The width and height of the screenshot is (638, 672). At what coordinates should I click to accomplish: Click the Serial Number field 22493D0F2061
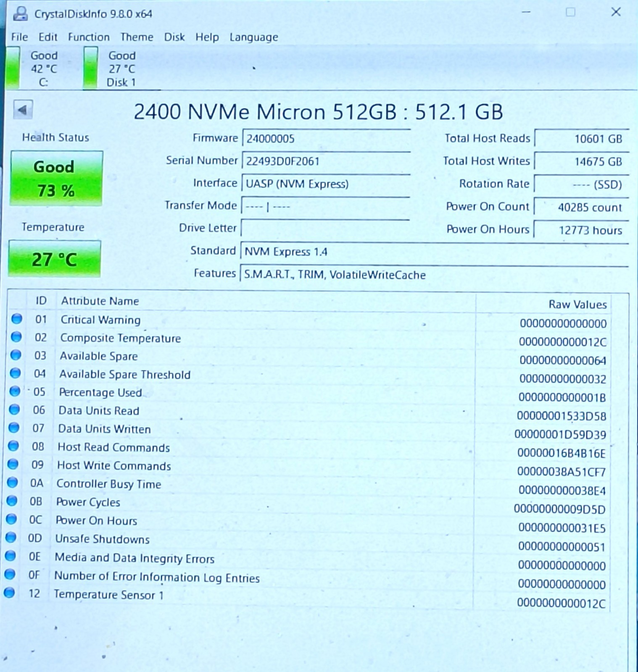point(326,161)
